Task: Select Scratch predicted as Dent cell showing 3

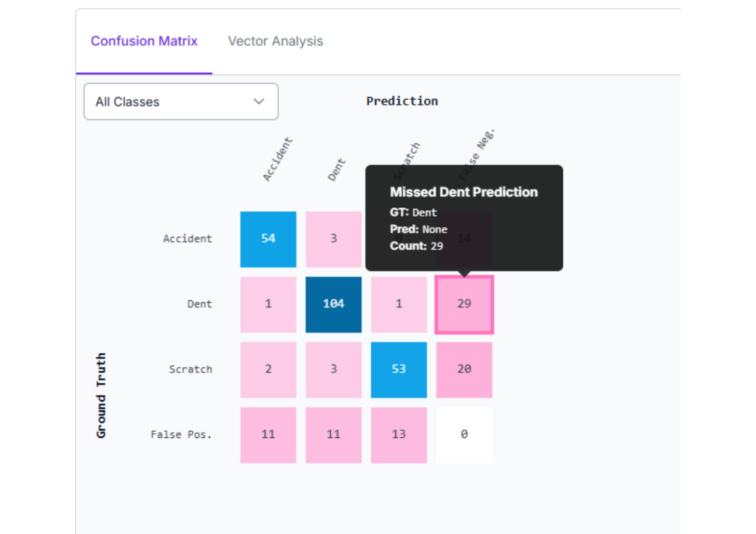Action: [x=333, y=369]
